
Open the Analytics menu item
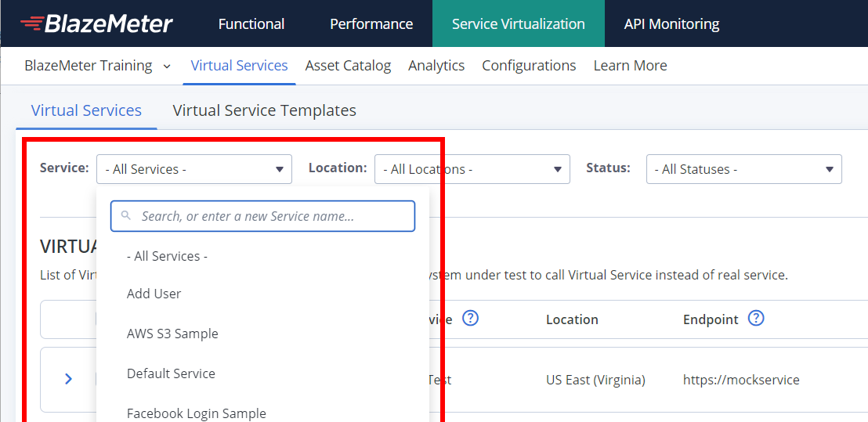pyautogui.click(x=436, y=66)
